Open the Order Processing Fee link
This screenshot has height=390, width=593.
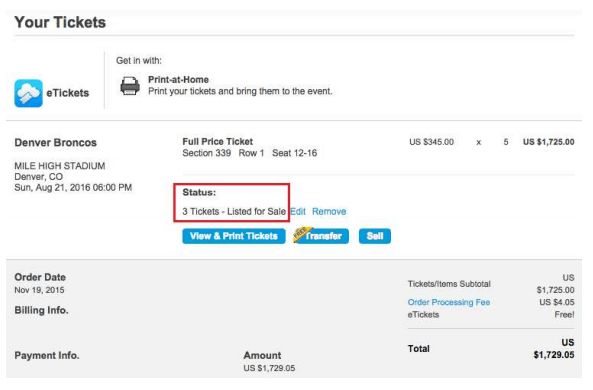449,302
